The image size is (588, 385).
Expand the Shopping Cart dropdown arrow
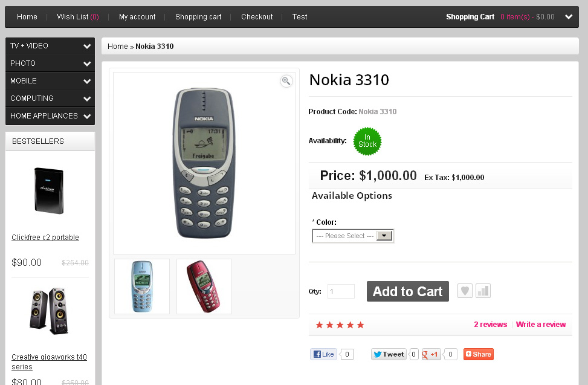tap(569, 17)
